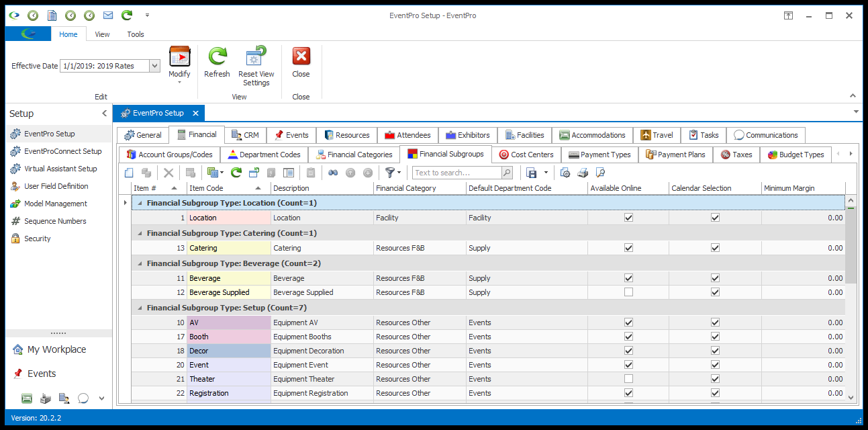
Task: Open Sequence Numbers in the sidebar
Action: point(59,221)
